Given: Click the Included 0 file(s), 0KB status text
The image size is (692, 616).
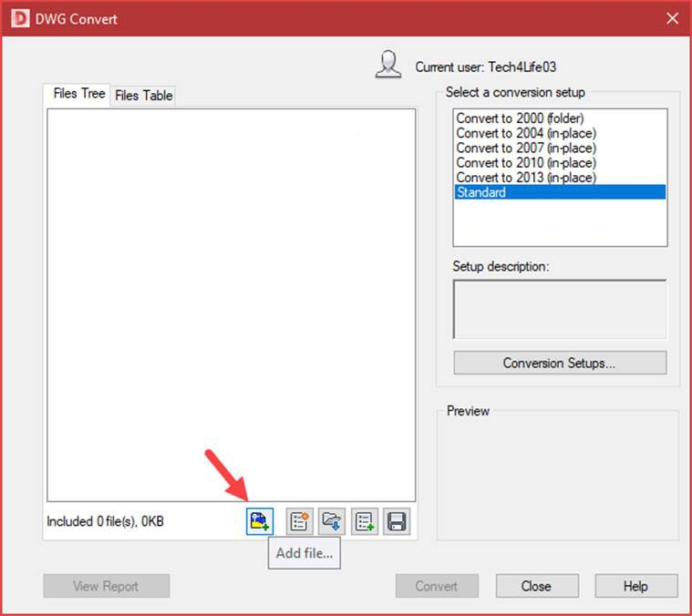Looking at the screenshot, I should pyautogui.click(x=105, y=521).
